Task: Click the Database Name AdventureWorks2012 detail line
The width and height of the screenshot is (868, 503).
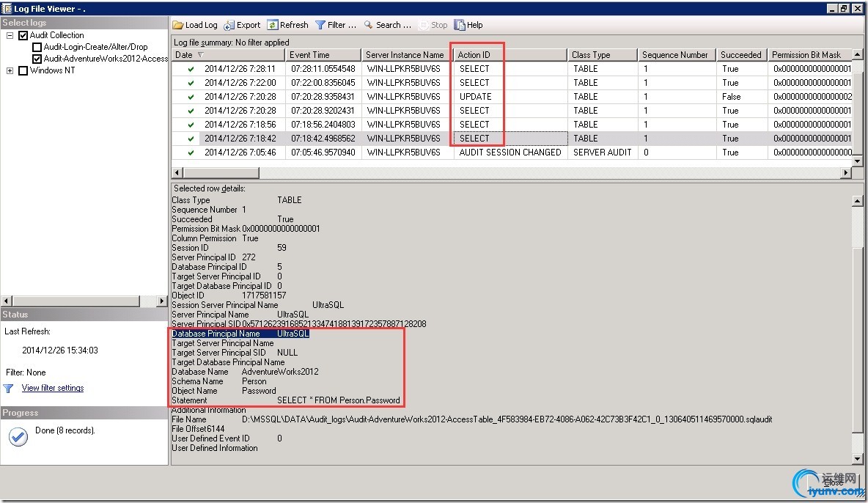Action: 246,372
